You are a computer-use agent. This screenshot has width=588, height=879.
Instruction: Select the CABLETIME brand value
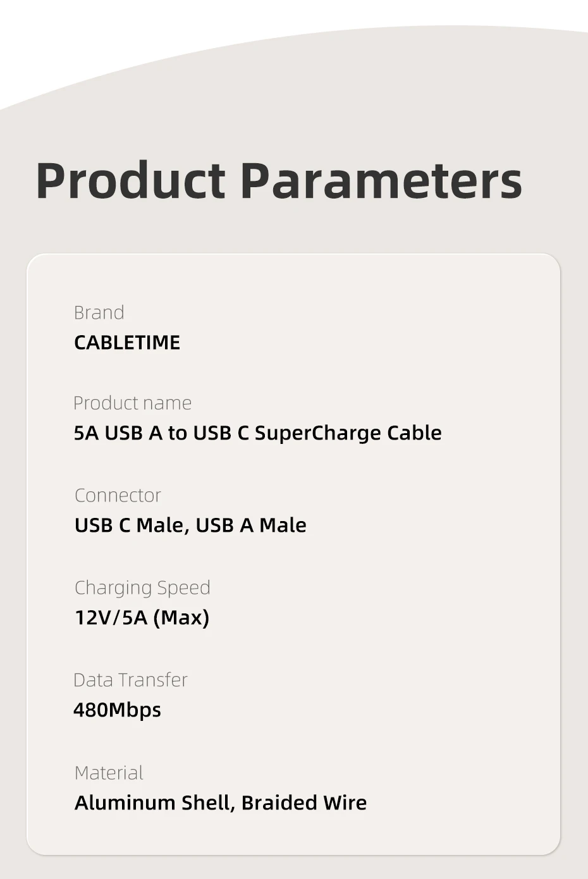(x=127, y=342)
